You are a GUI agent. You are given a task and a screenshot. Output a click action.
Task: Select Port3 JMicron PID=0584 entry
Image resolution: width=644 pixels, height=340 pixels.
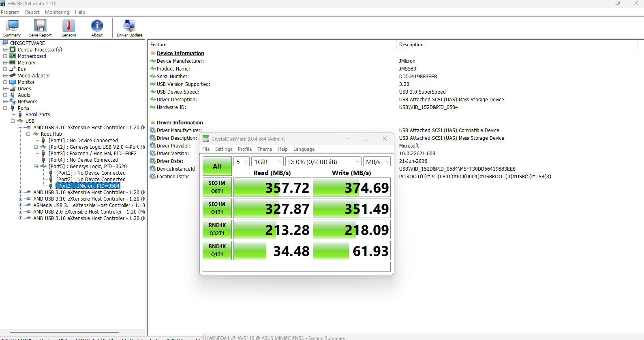(88, 186)
